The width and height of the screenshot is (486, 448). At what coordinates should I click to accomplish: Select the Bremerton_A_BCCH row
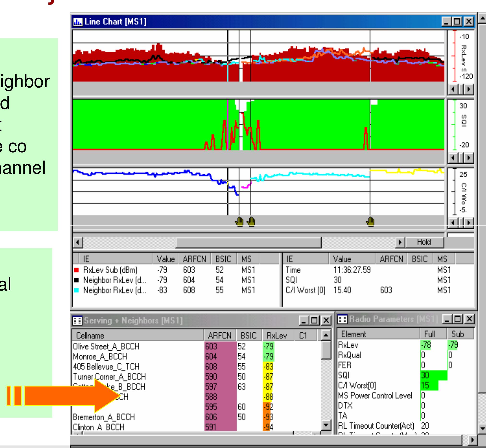[x=196, y=417]
